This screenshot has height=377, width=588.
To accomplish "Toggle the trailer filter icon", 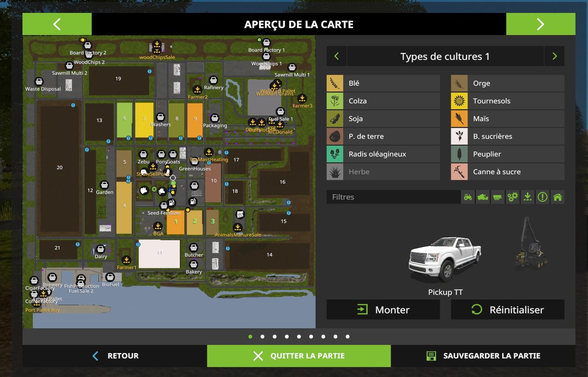I will coord(498,197).
